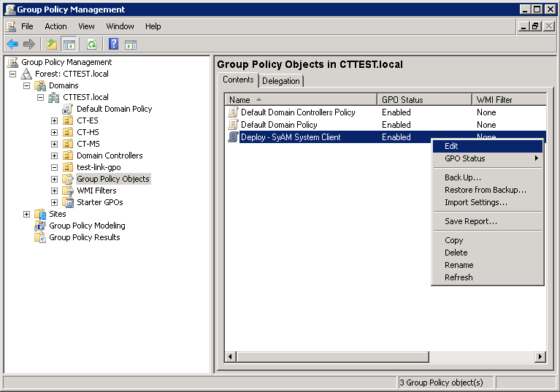The height and width of the screenshot is (392, 560).
Task: Click the Back arrow toolbar icon
Action: pyautogui.click(x=12, y=44)
